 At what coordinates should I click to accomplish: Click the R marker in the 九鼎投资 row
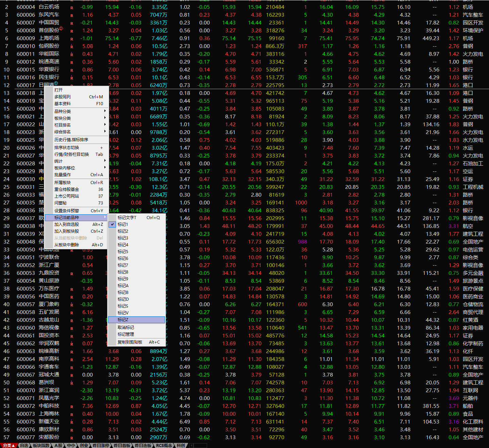[x=72, y=274]
